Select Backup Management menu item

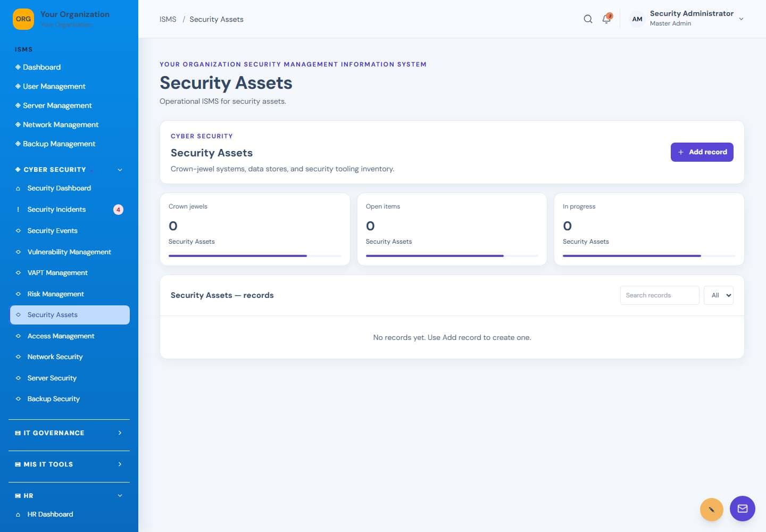[x=69, y=144]
